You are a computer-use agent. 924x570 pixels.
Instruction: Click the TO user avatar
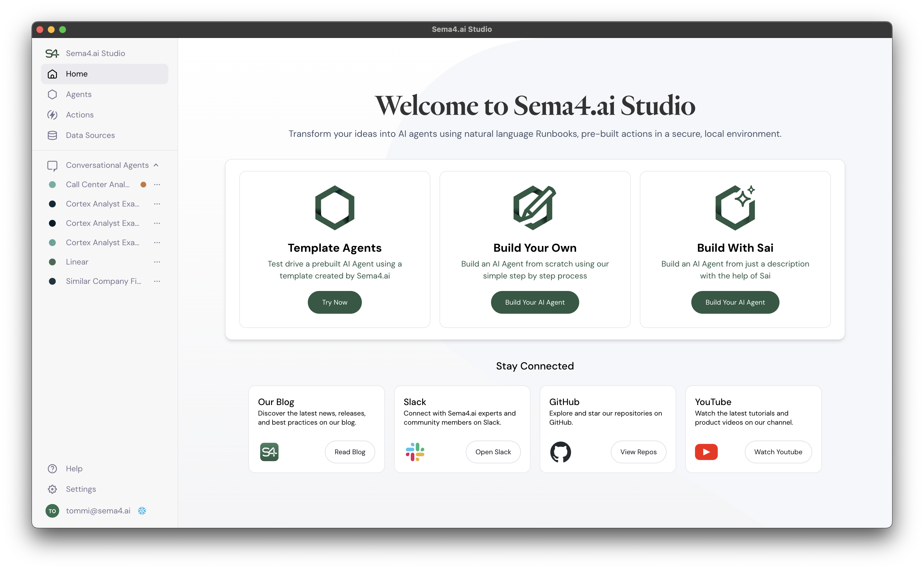pos(52,511)
